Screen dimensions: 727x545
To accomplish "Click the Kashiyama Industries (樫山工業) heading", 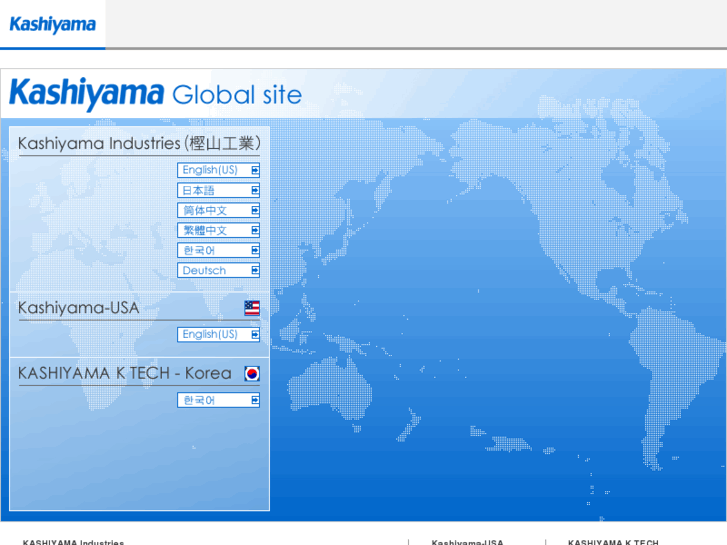I will coord(139,143).
